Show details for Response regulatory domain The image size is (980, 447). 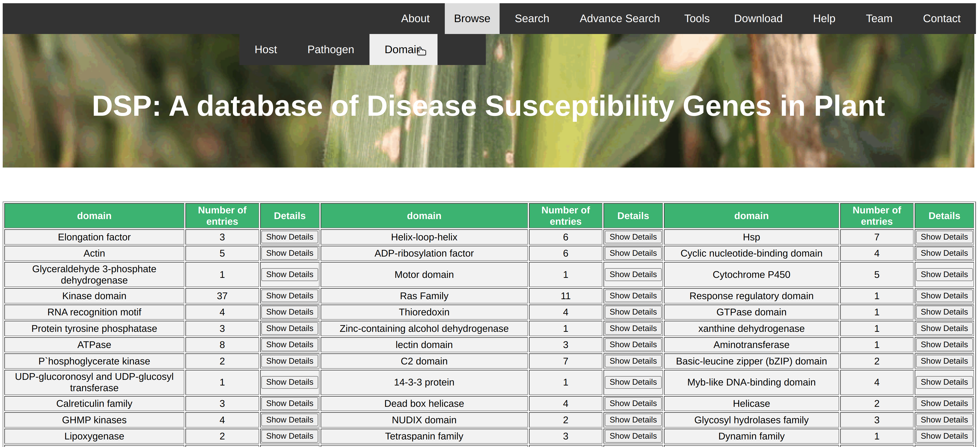click(944, 296)
